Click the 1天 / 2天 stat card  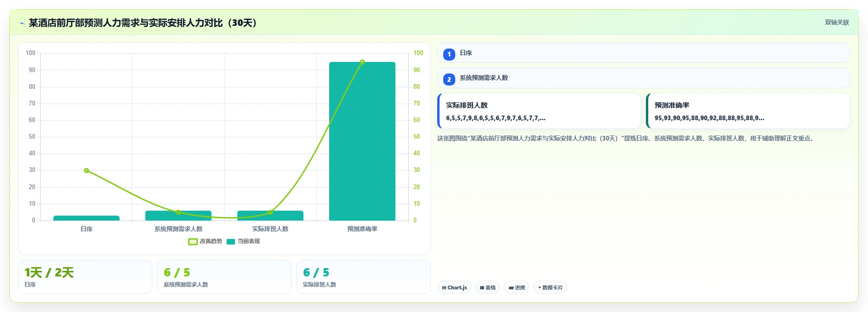(x=85, y=277)
